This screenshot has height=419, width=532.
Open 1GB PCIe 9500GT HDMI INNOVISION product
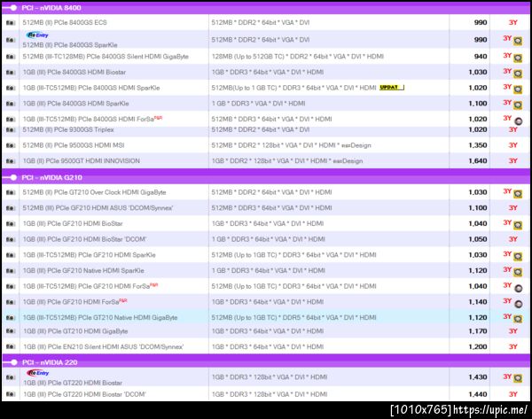pyautogui.click(x=81, y=161)
